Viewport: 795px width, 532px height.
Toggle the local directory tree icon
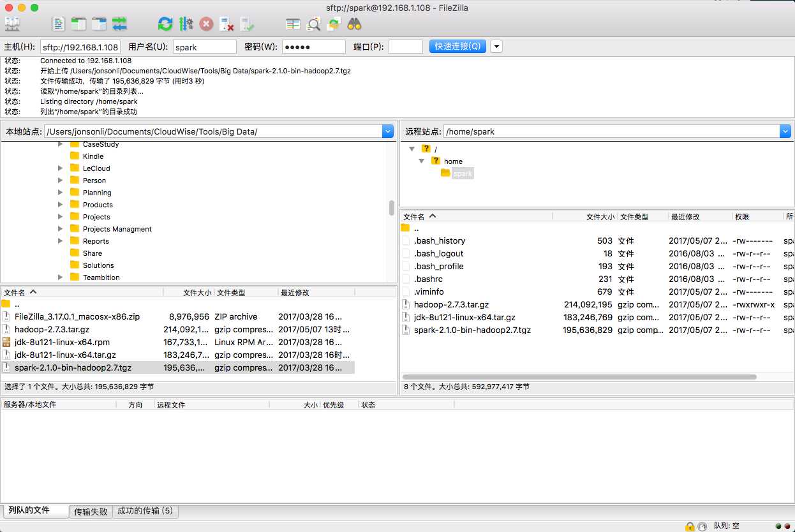pyautogui.click(x=78, y=24)
